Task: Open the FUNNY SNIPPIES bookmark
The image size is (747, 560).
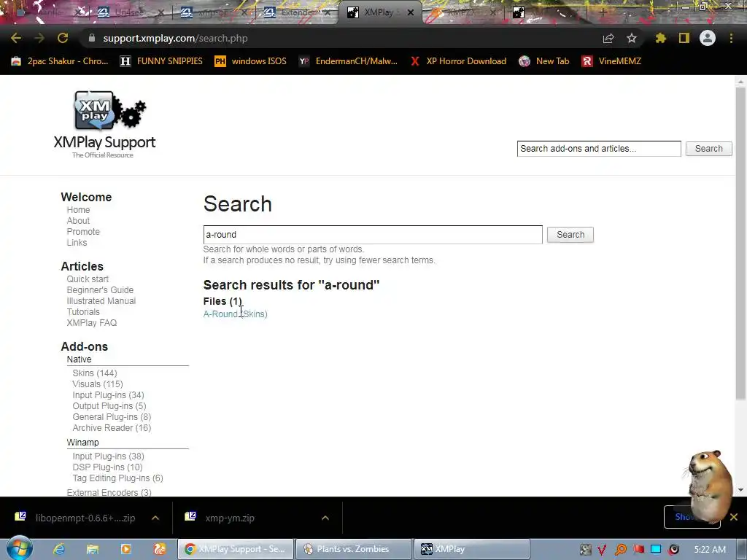Action: click(x=161, y=61)
